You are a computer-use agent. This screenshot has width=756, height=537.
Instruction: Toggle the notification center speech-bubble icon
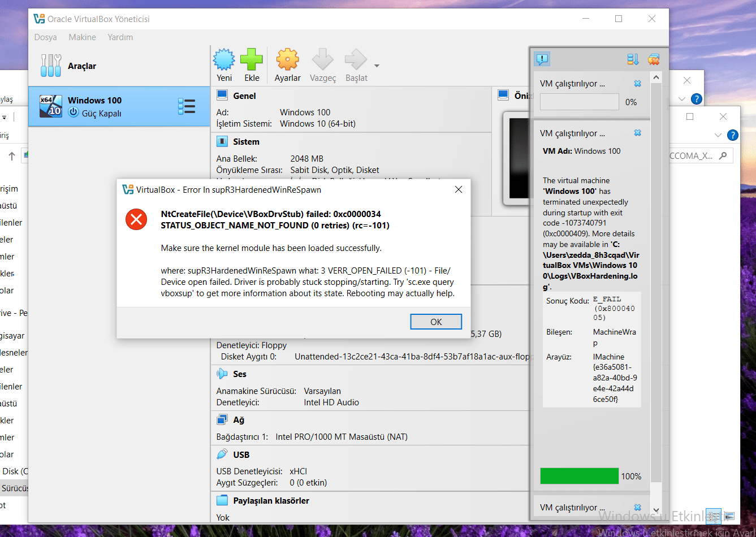click(x=542, y=59)
